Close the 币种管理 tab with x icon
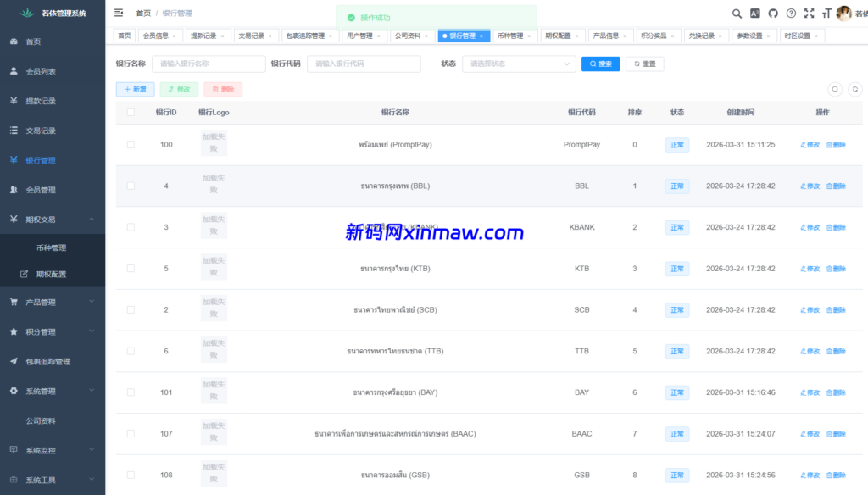This screenshot has width=868, height=495. [529, 36]
